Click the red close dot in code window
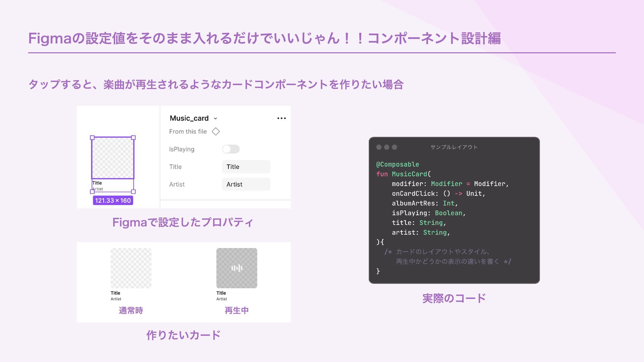Screen dimensions: 644x362 click(379, 147)
